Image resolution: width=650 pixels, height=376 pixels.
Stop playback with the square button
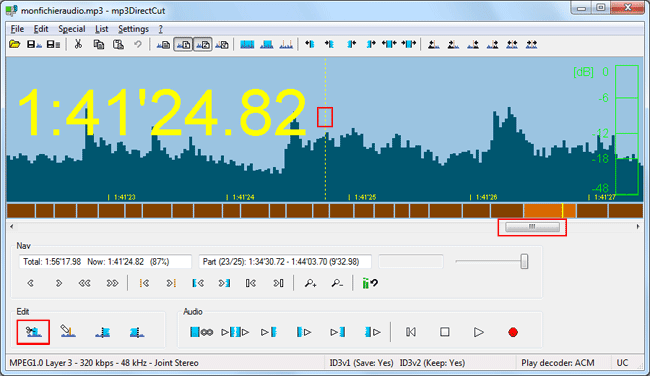click(x=444, y=332)
